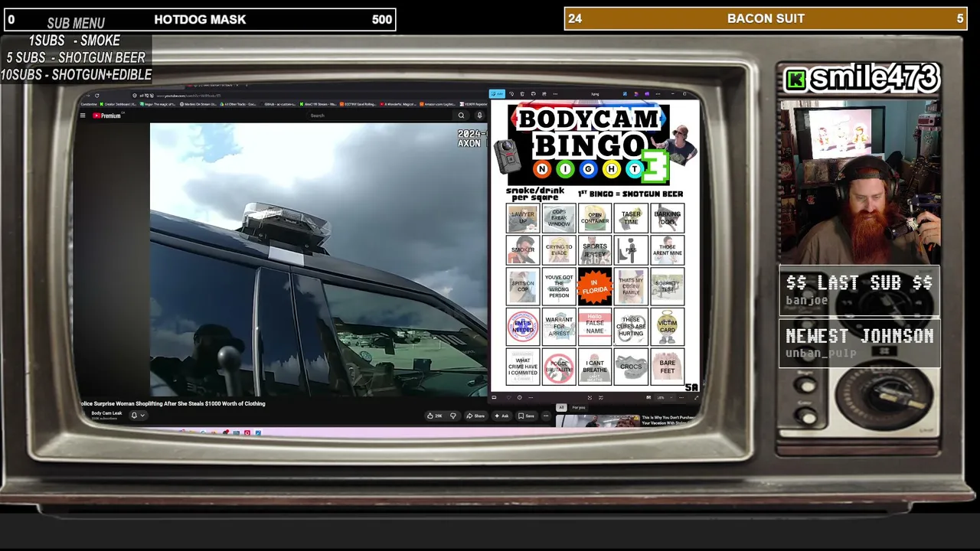Reload the page in the browser
This screenshot has height=551, width=980.
pyautogui.click(x=96, y=96)
